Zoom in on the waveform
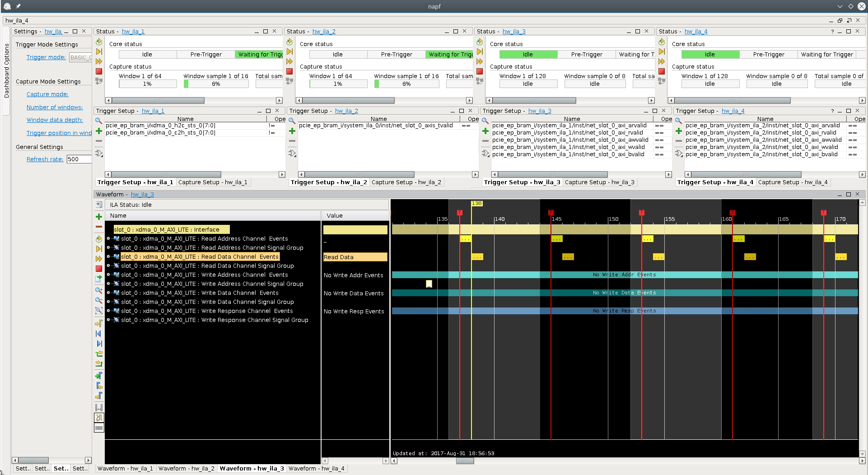This screenshot has height=475, width=868. [x=98, y=290]
